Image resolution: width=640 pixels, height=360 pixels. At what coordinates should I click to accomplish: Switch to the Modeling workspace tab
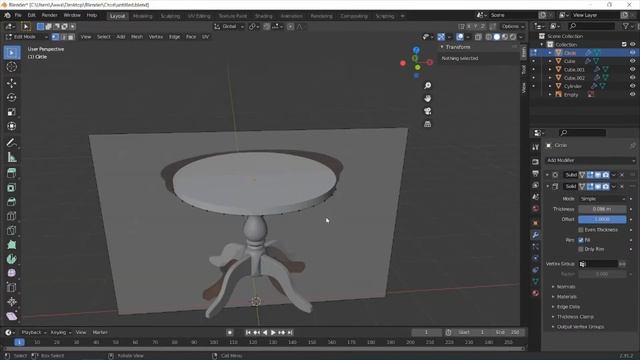[142, 16]
